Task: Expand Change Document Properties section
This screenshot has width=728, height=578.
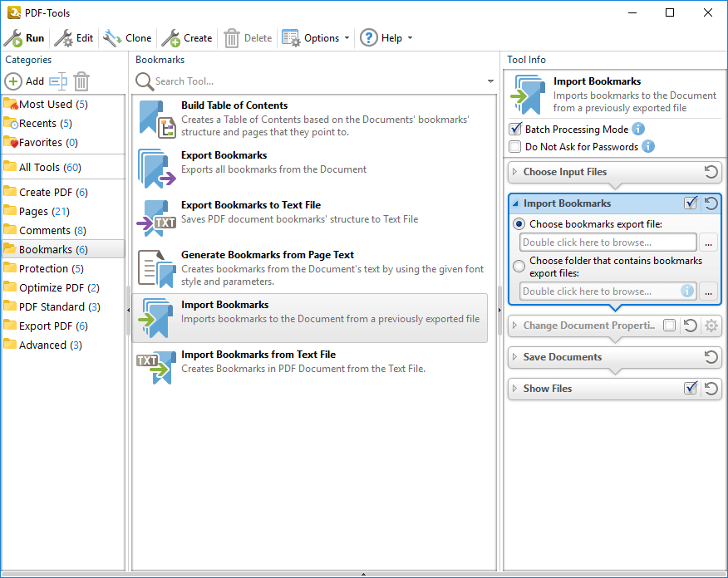Action: [515, 326]
